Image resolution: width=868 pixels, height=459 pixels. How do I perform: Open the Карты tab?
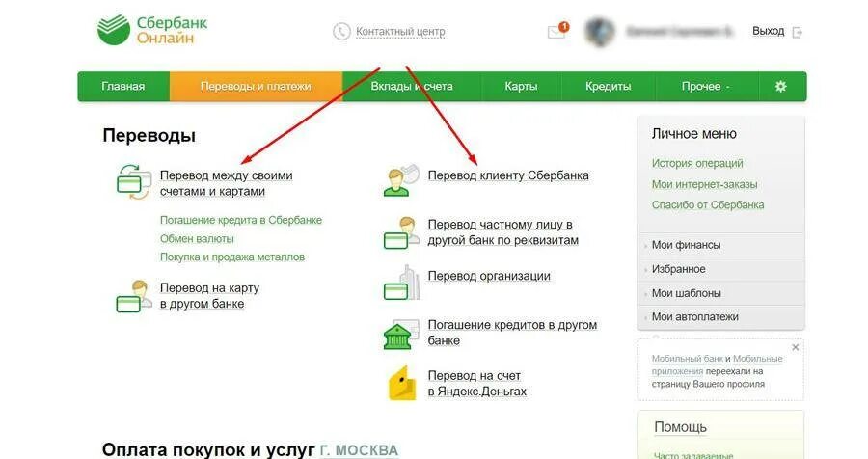[x=521, y=87]
